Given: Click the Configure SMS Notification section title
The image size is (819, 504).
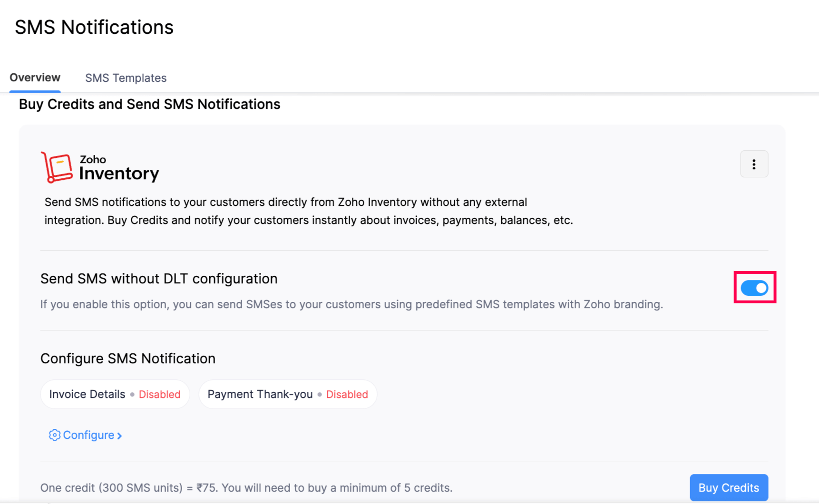Looking at the screenshot, I should (x=128, y=358).
